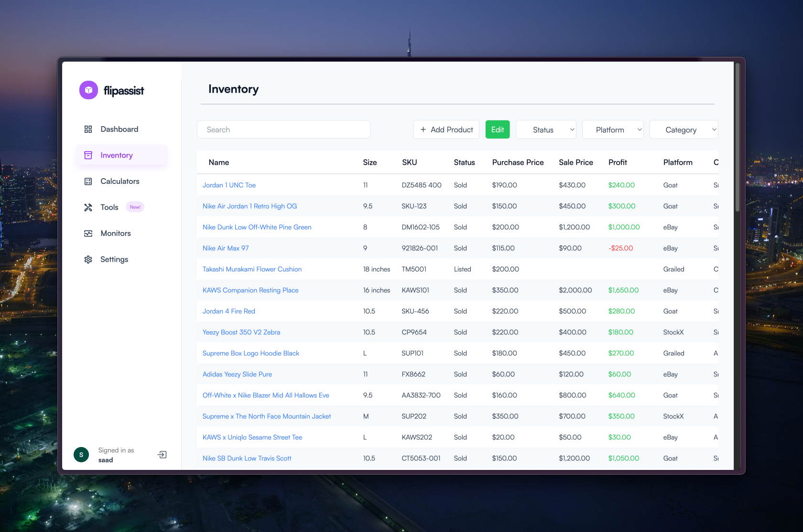Open Jordan 4 Fire Red link
This screenshot has height=532, width=803.
(x=228, y=311)
